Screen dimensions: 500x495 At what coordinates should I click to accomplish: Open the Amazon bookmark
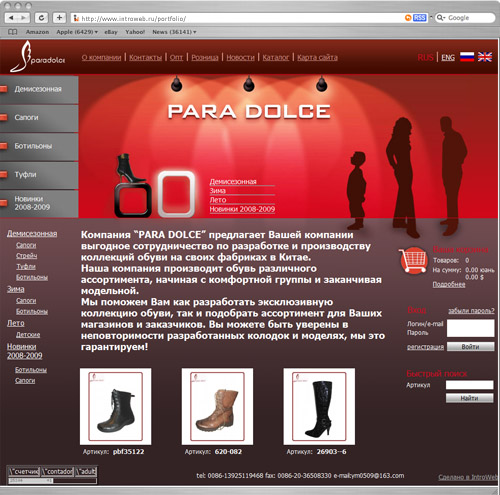tap(37, 32)
